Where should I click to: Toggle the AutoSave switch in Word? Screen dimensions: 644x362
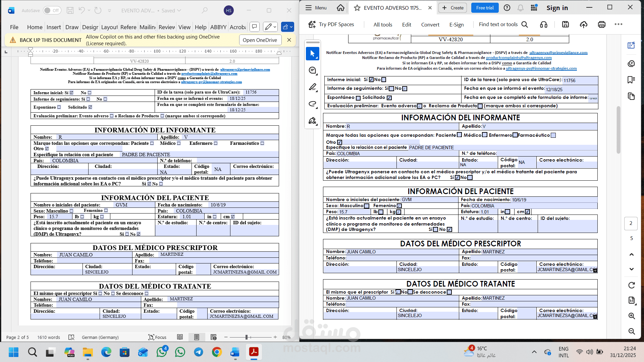coord(52,10)
